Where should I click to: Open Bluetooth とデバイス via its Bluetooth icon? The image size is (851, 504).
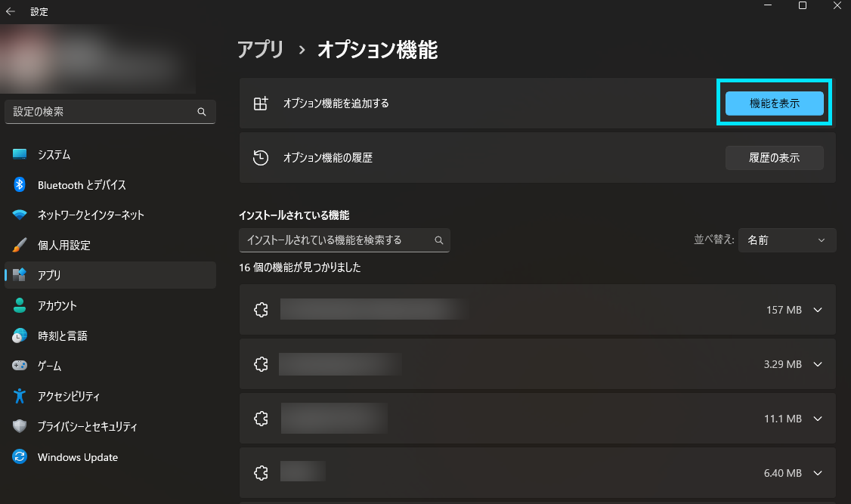pyautogui.click(x=20, y=184)
